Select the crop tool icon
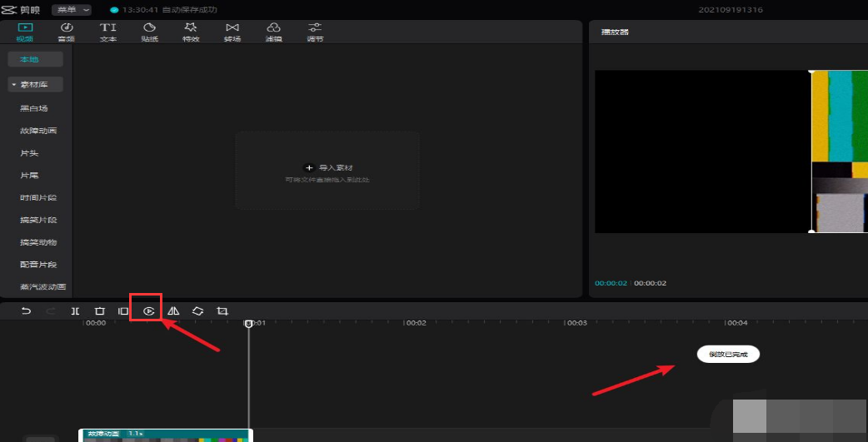868x442 pixels. pyautogui.click(x=222, y=310)
